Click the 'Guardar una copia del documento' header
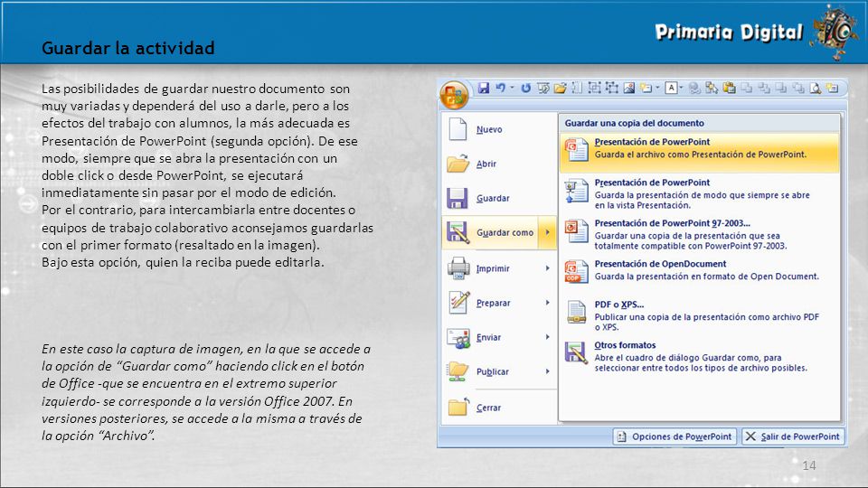The image size is (868, 488). (x=635, y=123)
